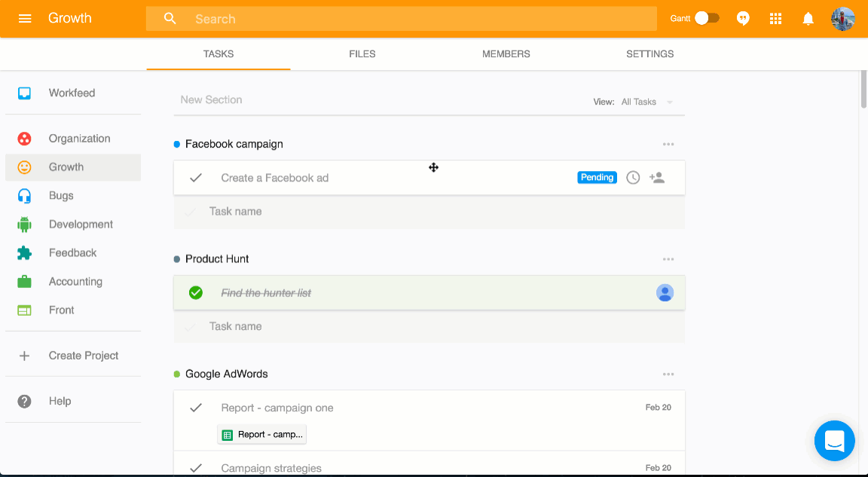Click the Development android icon
868x477 pixels.
point(24,224)
